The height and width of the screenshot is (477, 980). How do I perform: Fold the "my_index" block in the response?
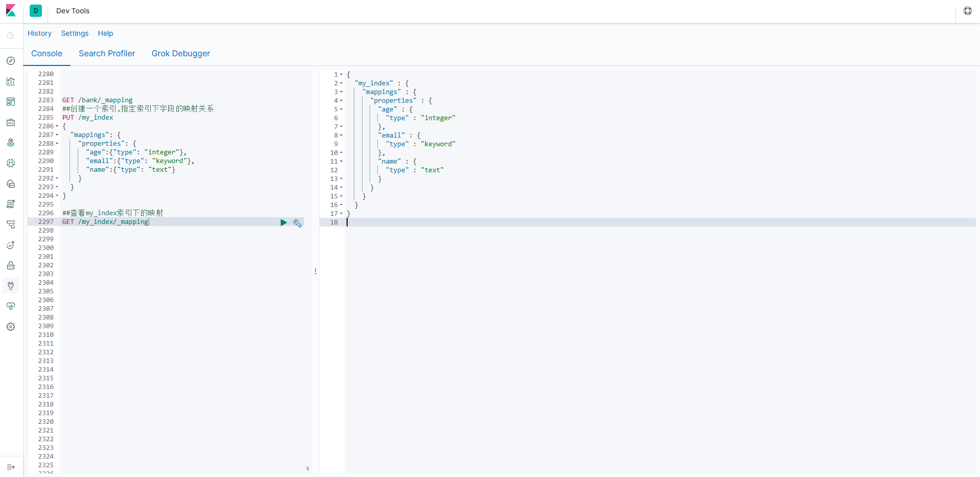[341, 83]
